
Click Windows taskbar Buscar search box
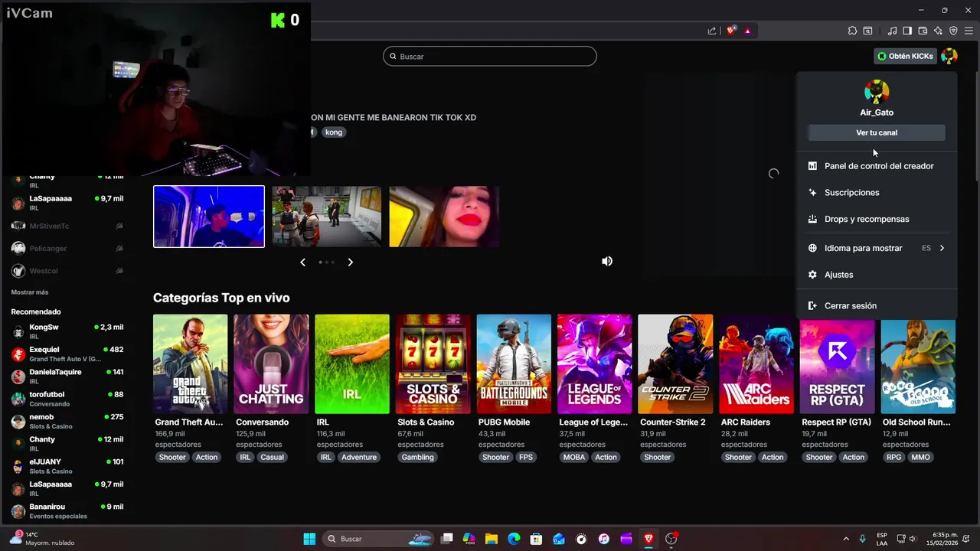379,539
